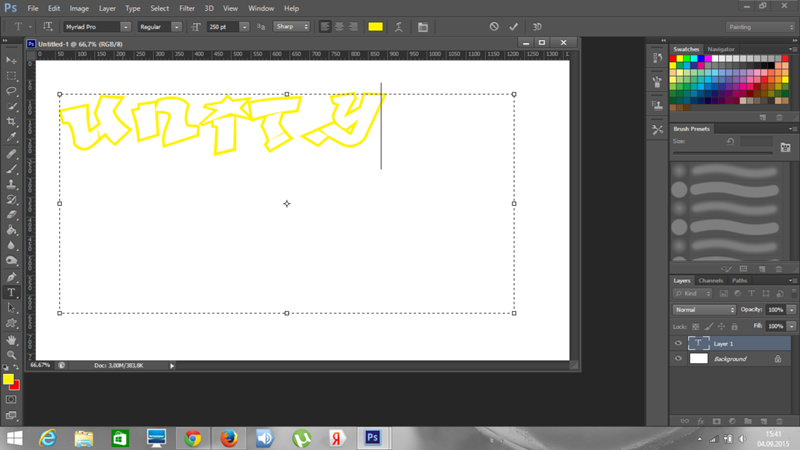Viewport: 800px width, 450px height.
Task: Select the Hand tool
Action: point(11,340)
